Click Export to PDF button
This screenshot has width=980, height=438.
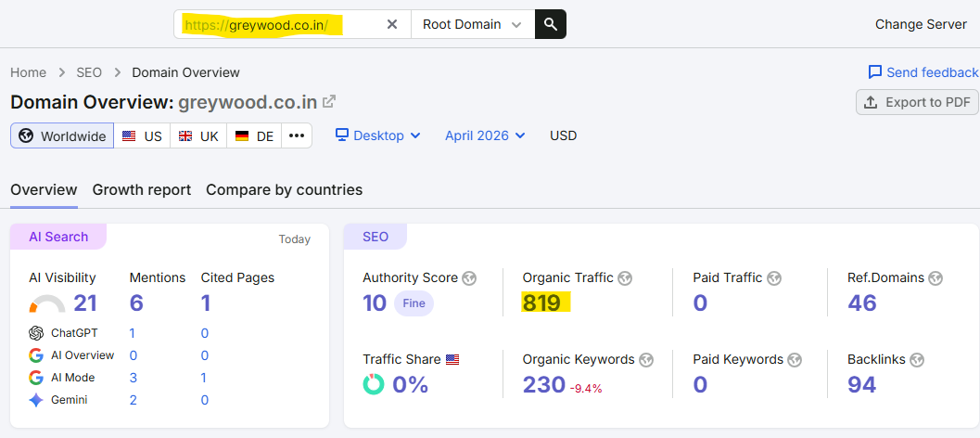917,102
